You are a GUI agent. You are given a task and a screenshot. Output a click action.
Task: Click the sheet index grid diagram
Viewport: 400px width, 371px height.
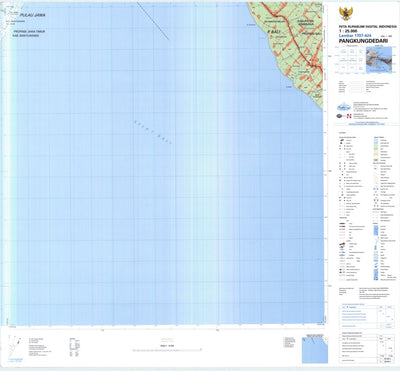351,60
